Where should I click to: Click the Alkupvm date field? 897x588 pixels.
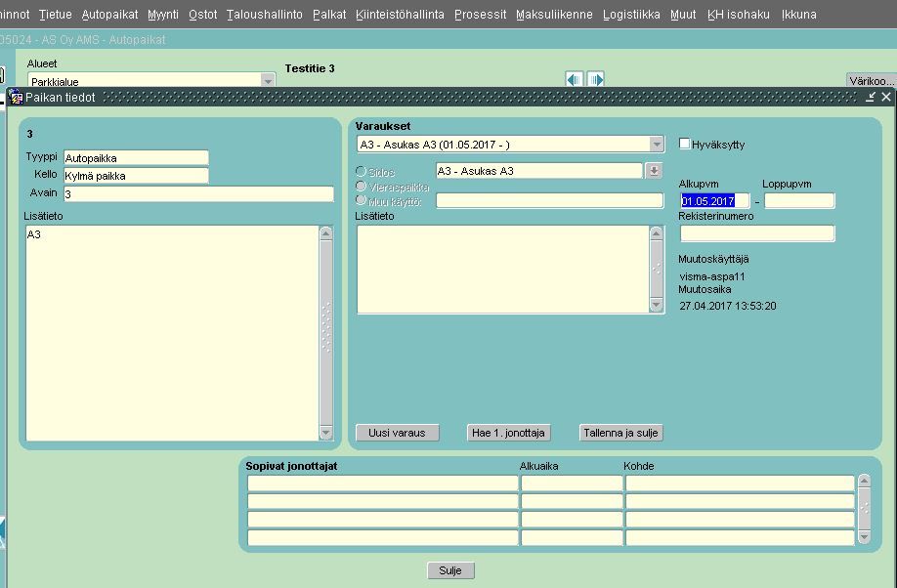point(714,201)
